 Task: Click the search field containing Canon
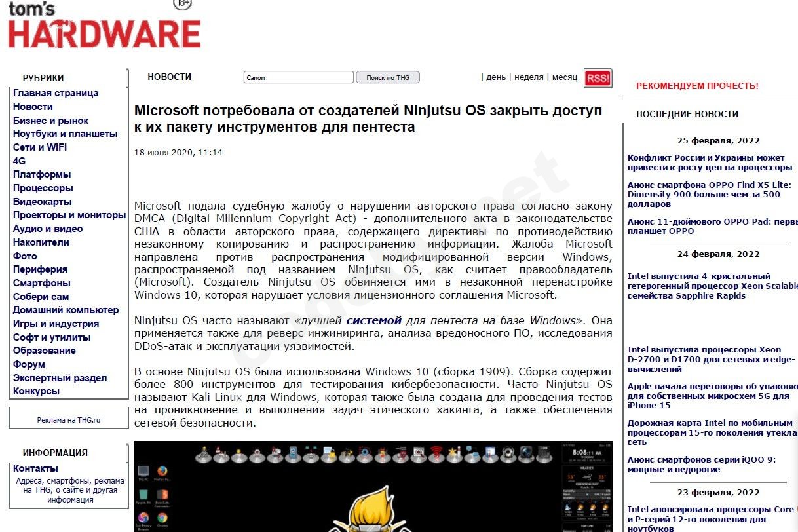[x=298, y=77]
